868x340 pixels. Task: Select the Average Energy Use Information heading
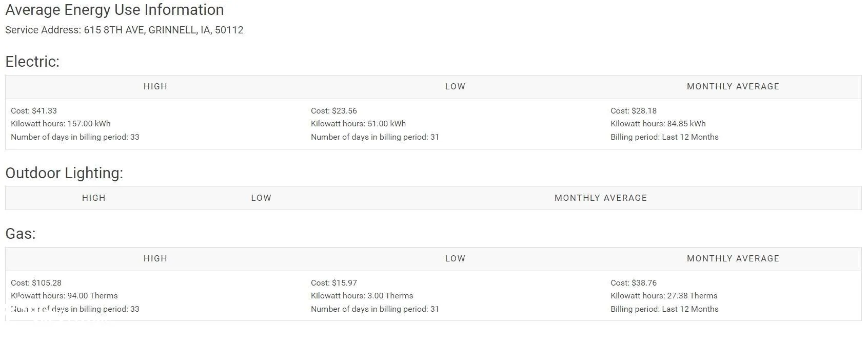pyautogui.click(x=114, y=10)
